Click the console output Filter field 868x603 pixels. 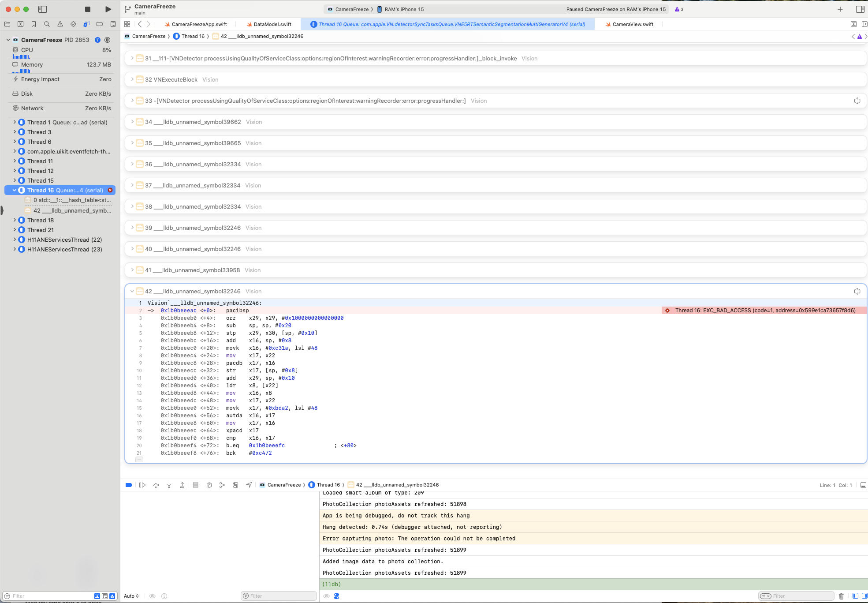(797, 596)
